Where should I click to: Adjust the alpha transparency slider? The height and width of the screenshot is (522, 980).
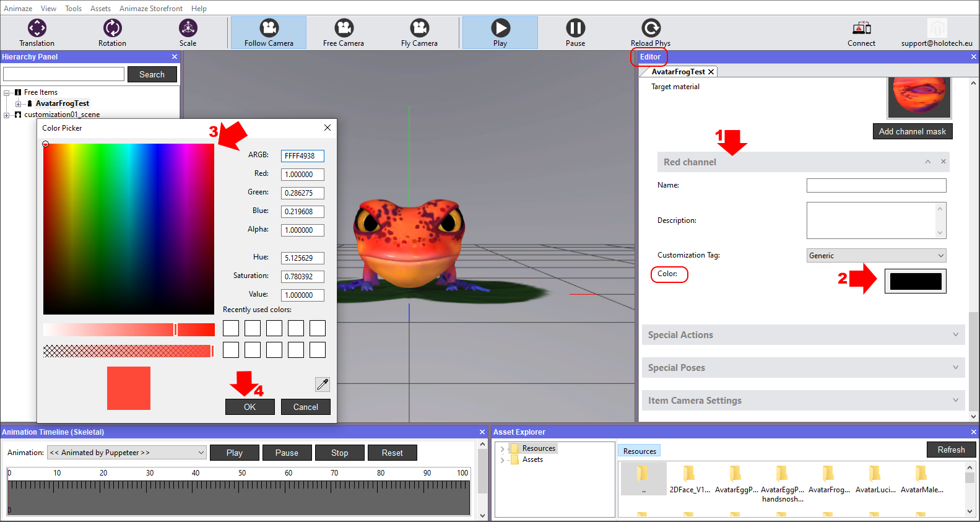point(129,351)
